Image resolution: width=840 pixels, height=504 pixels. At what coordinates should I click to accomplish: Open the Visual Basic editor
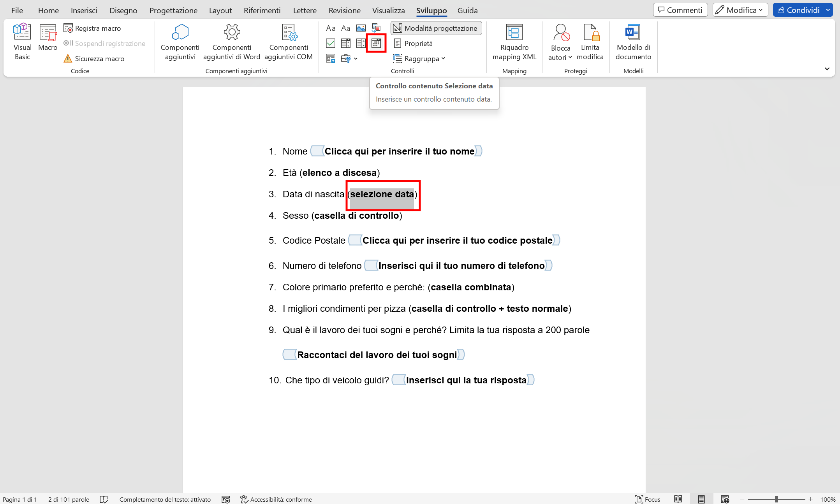[x=22, y=41]
